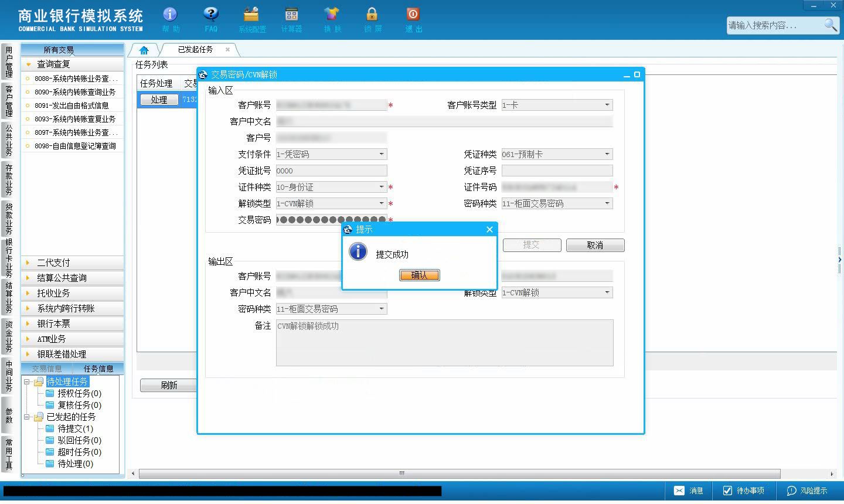Open 客户管理 side tab
This screenshot has width=844, height=504.
pos(9,101)
